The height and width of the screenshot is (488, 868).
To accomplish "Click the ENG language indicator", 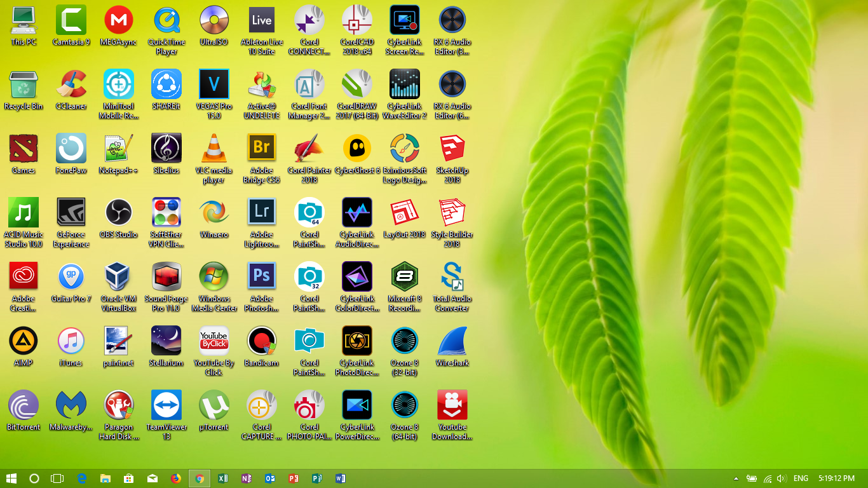I will (x=801, y=478).
